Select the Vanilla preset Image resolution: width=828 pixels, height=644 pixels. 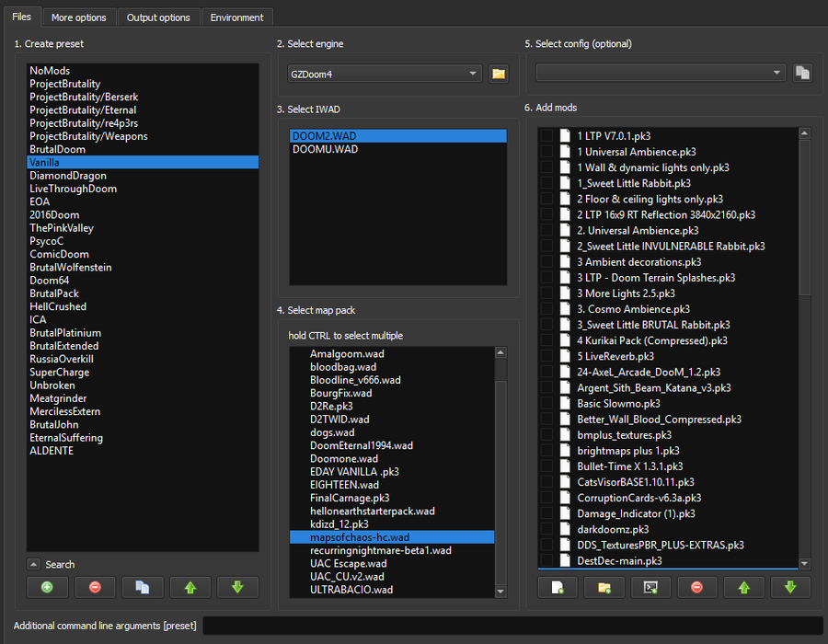[x=143, y=162]
